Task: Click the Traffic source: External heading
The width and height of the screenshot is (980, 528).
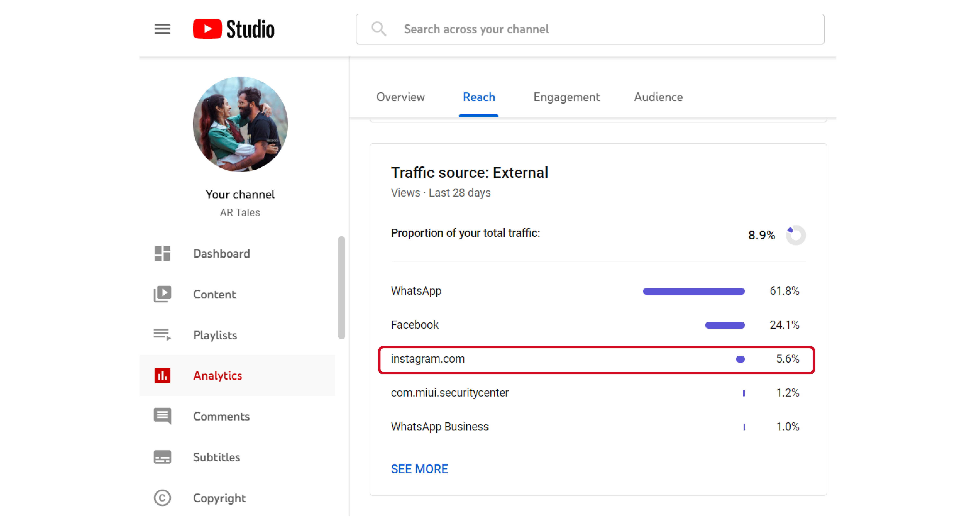Action: pyautogui.click(x=469, y=173)
